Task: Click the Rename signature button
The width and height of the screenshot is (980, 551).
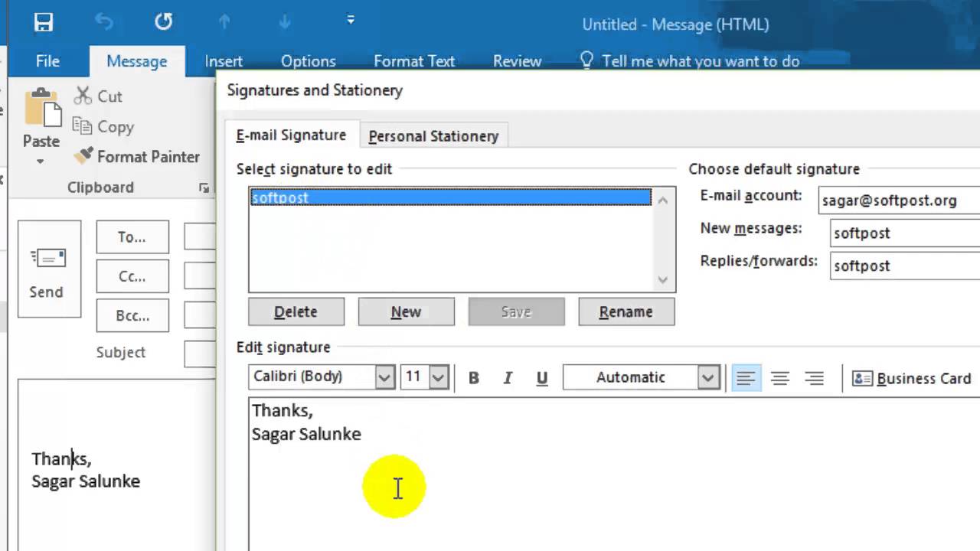Action: (x=626, y=311)
